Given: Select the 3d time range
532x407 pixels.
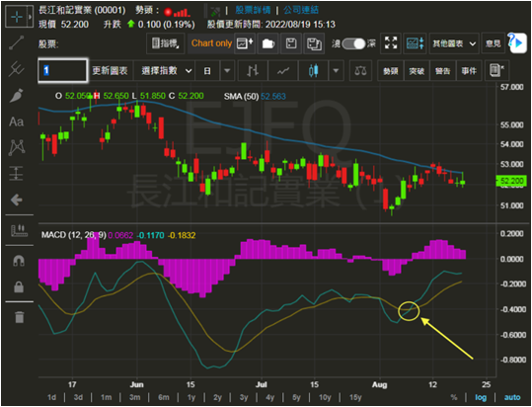Looking at the screenshot, I should click(78, 397).
